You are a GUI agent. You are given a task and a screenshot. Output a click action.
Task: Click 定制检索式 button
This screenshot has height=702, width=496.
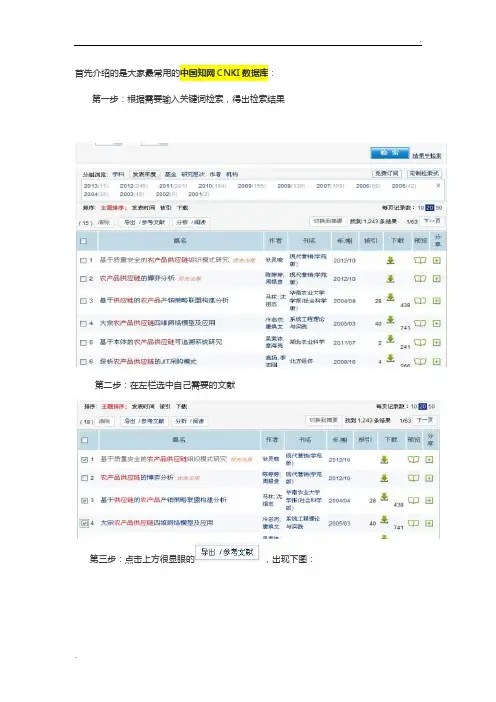click(423, 173)
